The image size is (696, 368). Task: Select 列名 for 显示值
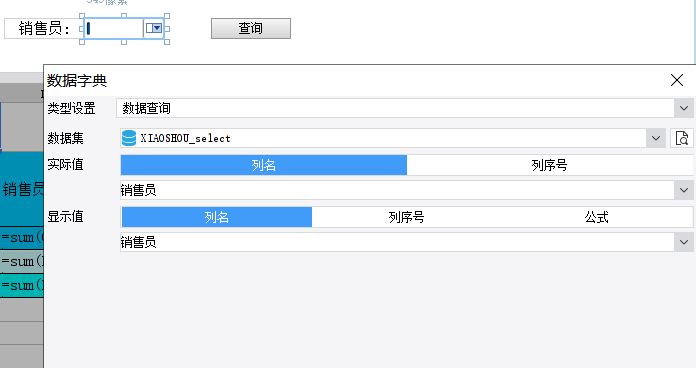217,217
